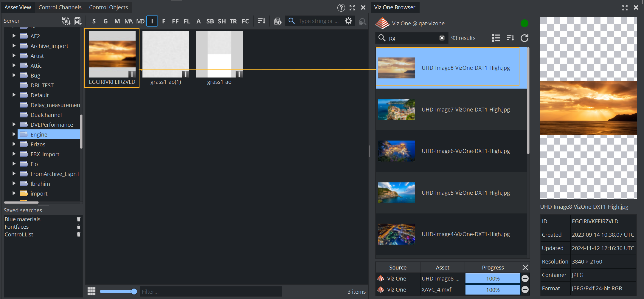Open the search settings gear icon
This screenshot has height=299, width=644.
(348, 21)
